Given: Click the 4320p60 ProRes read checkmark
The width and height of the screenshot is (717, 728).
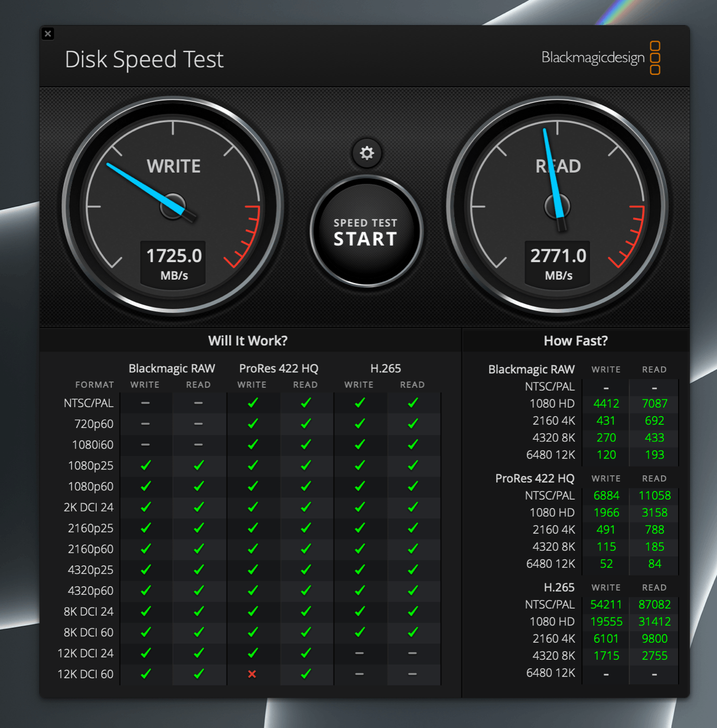Looking at the screenshot, I should (306, 591).
